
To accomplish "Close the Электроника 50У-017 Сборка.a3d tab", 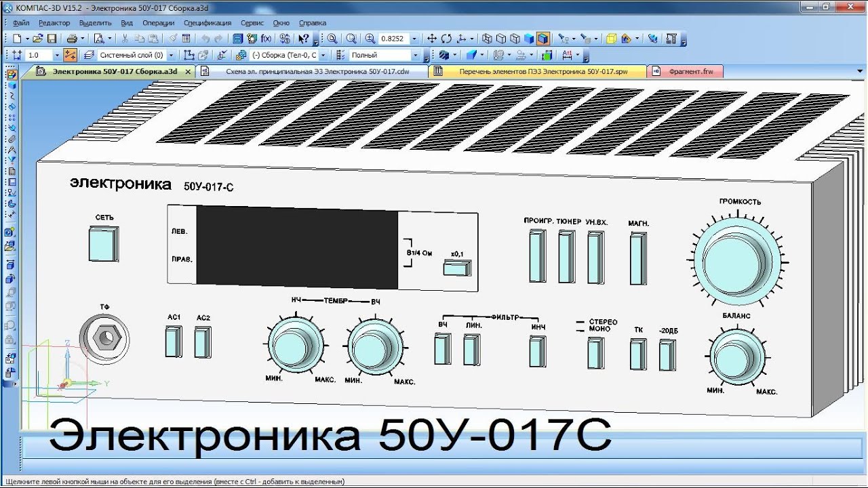I will pos(188,71).
